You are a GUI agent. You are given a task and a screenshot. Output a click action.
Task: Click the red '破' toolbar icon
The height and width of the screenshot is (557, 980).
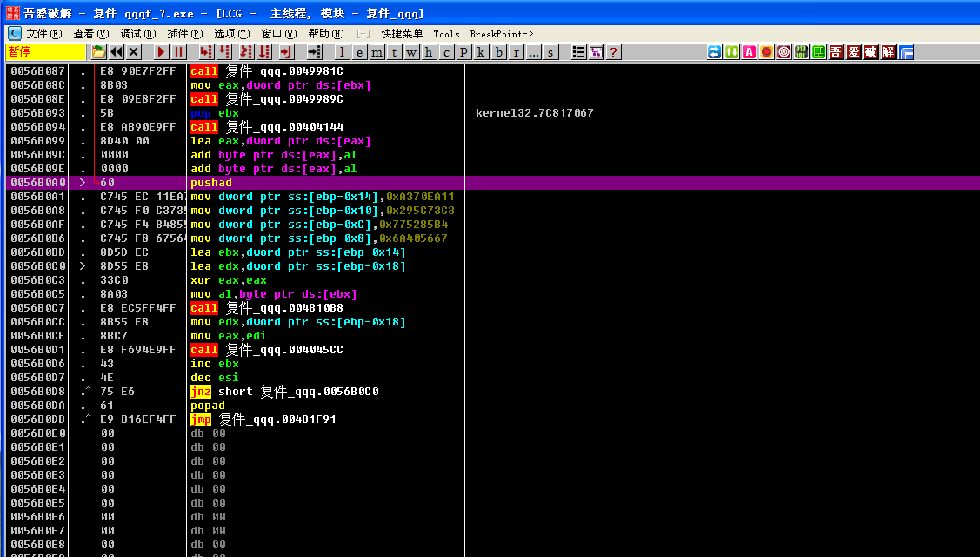click(x=871, y=52)
